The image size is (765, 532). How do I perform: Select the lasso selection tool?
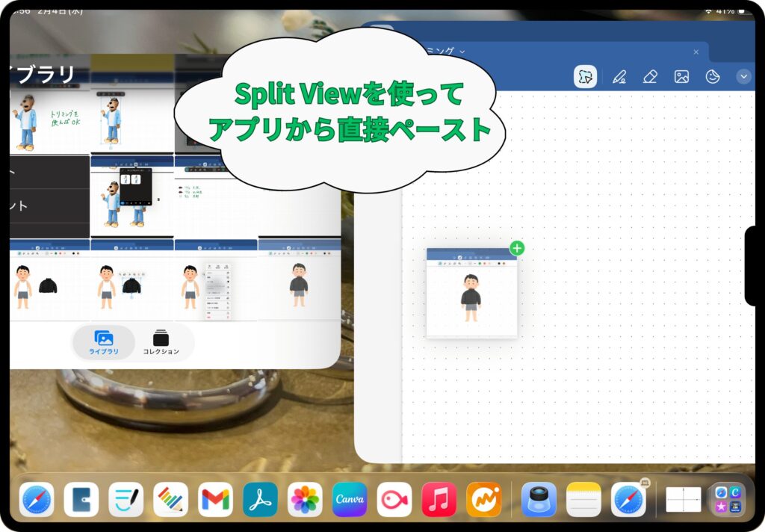pyautogui.click(x=585, y=77)
